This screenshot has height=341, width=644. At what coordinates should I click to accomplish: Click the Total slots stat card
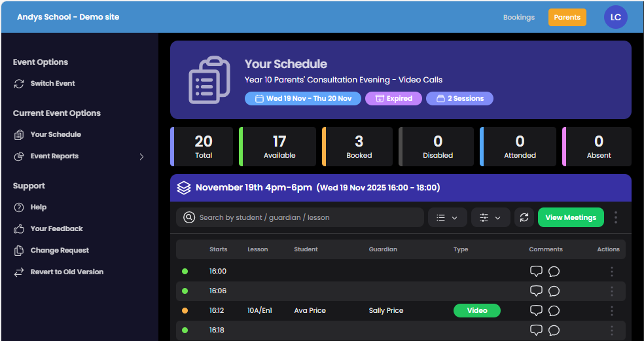202,147
